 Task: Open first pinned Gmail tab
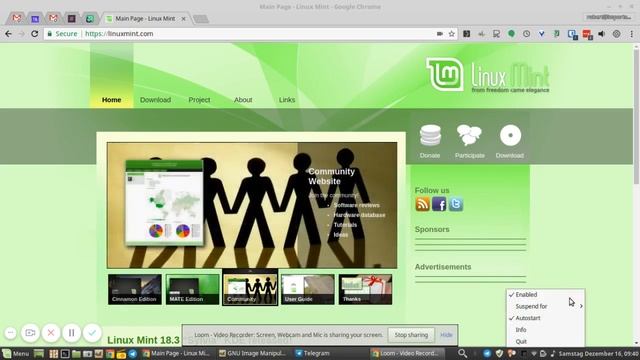[17, 18]
